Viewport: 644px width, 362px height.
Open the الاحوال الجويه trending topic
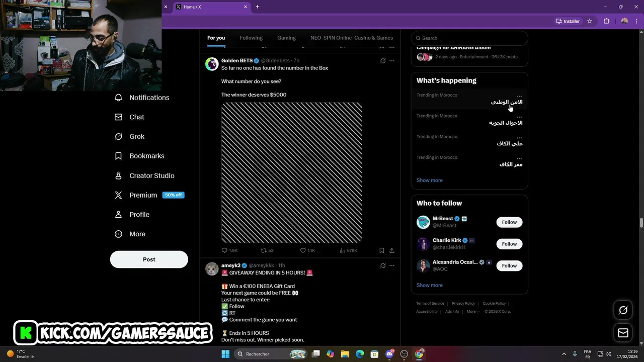tap(469, 120)
